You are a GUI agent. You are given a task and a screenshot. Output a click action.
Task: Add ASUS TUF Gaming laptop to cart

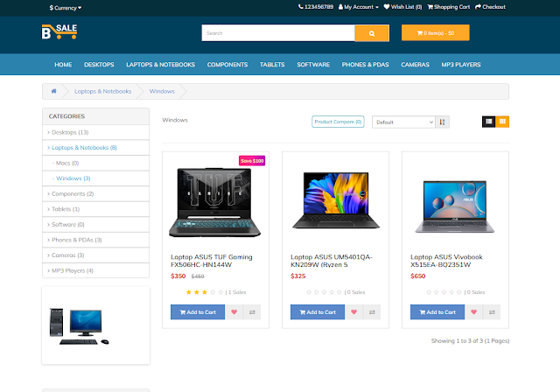coord(198,312)
